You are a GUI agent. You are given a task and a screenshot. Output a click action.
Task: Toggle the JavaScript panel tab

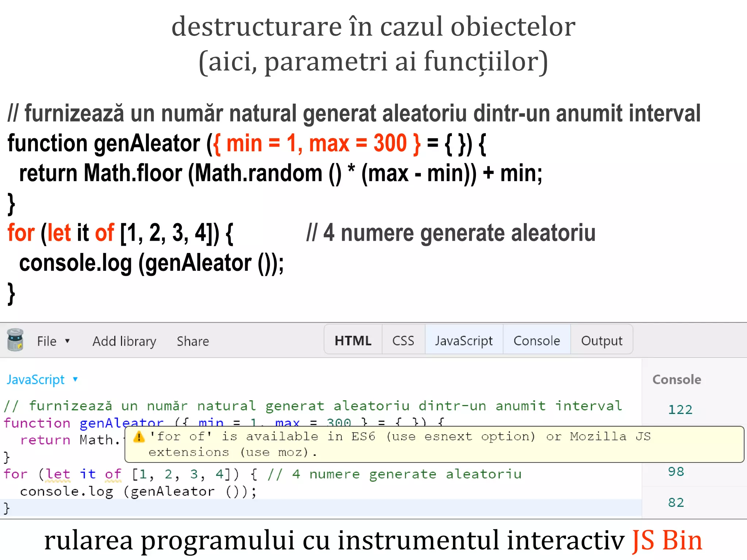(x=464, y=341)
